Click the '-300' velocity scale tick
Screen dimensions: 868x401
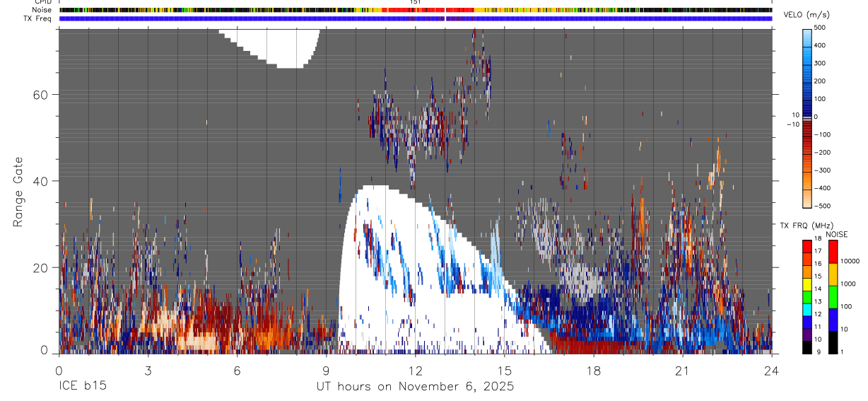coord(823,170)
